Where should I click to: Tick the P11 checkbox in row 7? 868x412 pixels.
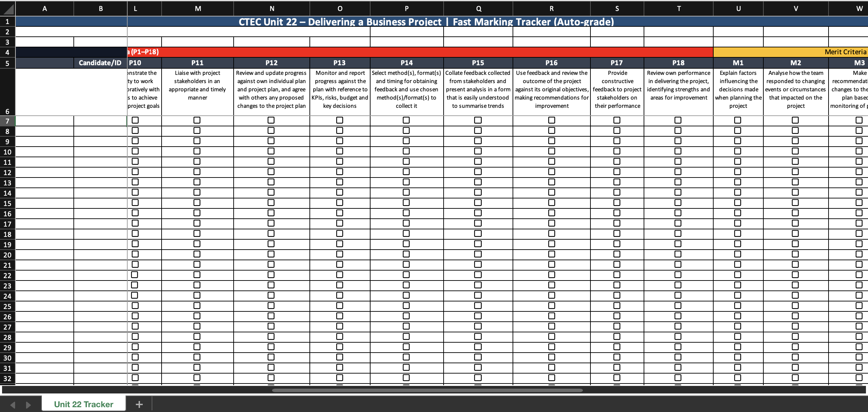coord(197,120)
